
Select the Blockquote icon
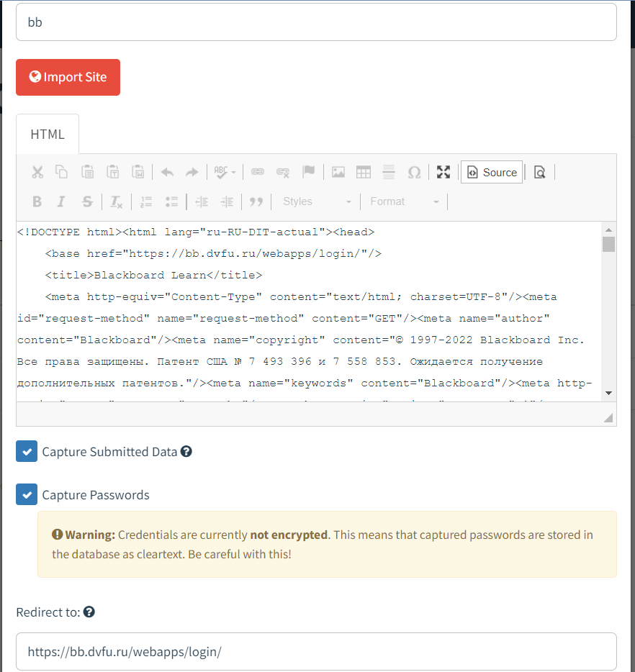256,202
